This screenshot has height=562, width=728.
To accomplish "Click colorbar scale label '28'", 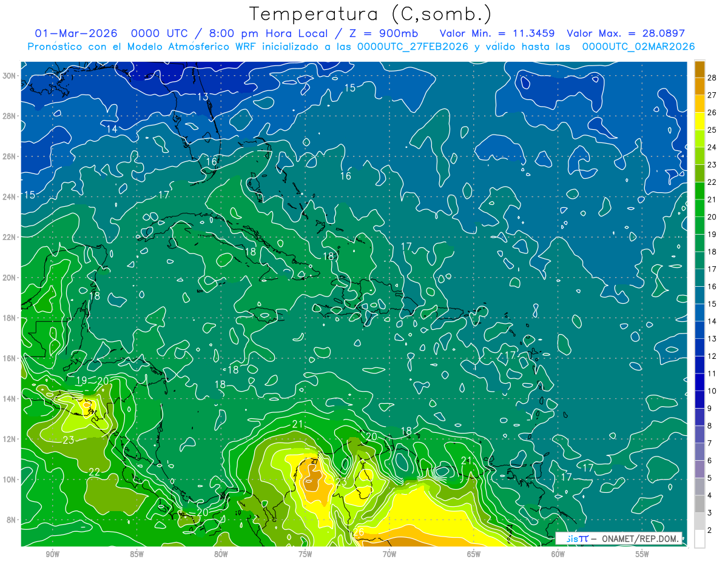I will coord(712,78).
